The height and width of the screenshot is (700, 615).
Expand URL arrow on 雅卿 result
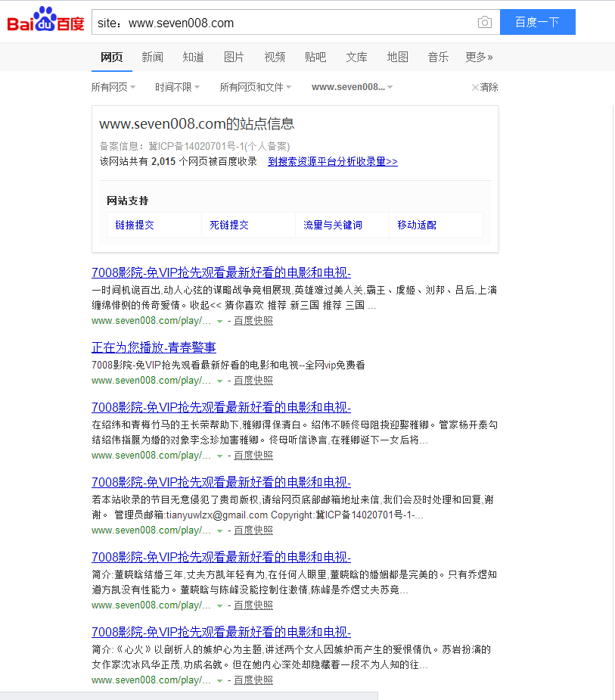point(219,456)
